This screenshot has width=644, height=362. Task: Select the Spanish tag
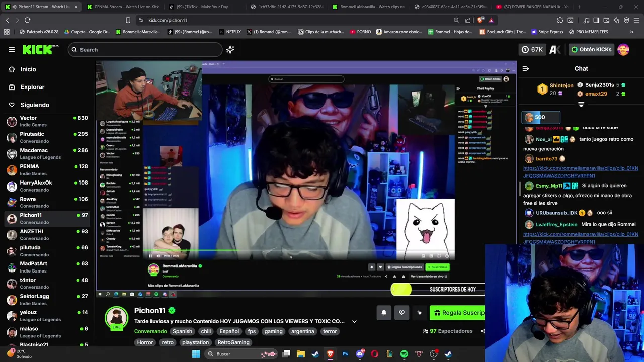click(x=183, y=331)
